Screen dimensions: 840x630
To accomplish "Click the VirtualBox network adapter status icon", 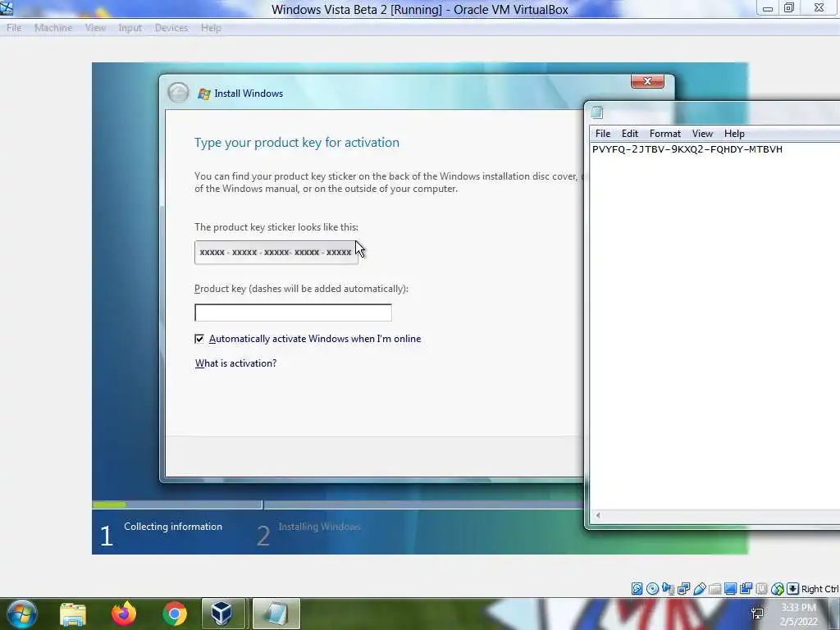I will point(683,589).
